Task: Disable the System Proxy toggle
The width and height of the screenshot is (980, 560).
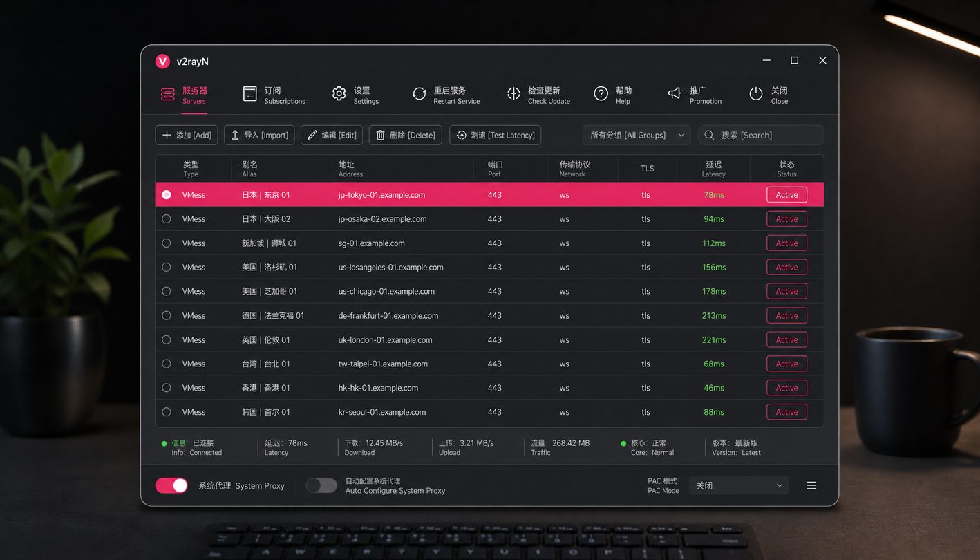Action: tap(171, 485)
